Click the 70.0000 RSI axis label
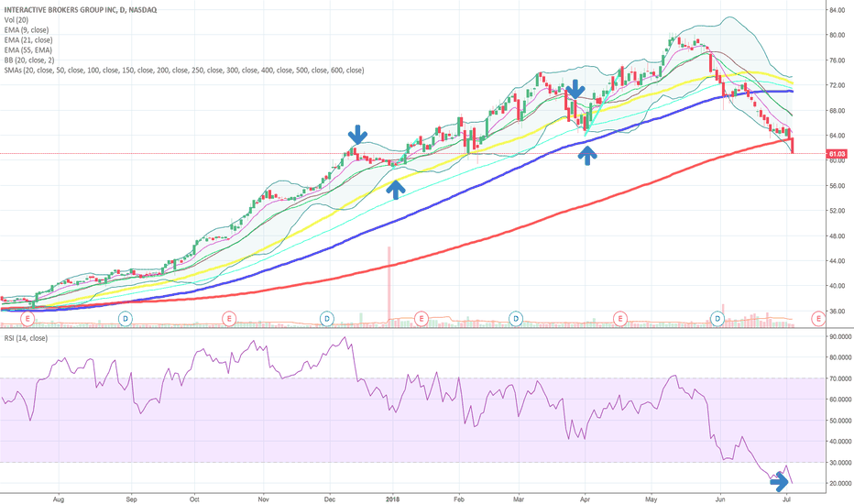The height and width of the screenshot is (504, 854). [840, 378]
